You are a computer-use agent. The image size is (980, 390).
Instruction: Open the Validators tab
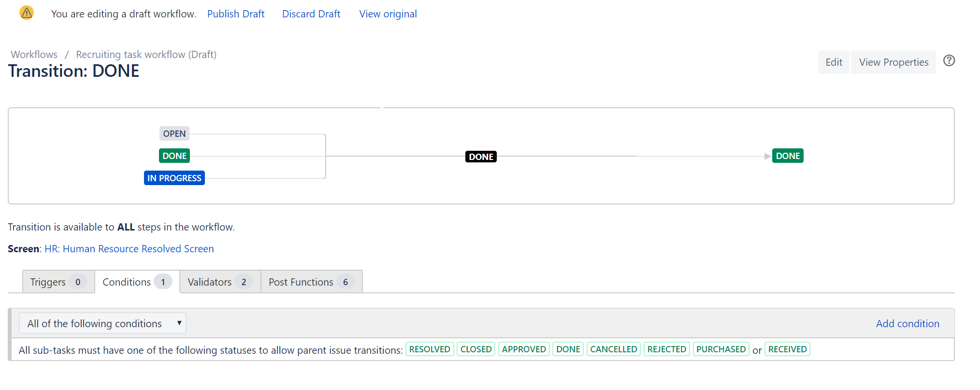point(220,282)
